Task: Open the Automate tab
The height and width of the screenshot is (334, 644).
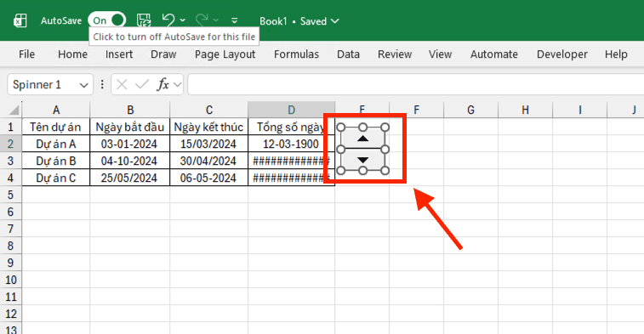Action: 494,54
